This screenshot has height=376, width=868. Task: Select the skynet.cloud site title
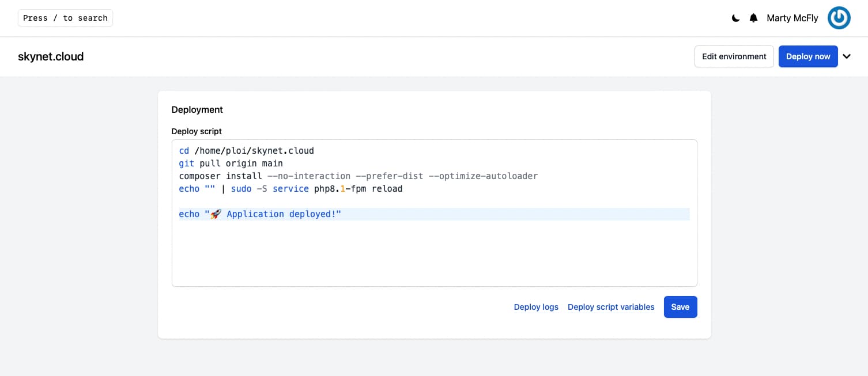click(x=51, y=56)
